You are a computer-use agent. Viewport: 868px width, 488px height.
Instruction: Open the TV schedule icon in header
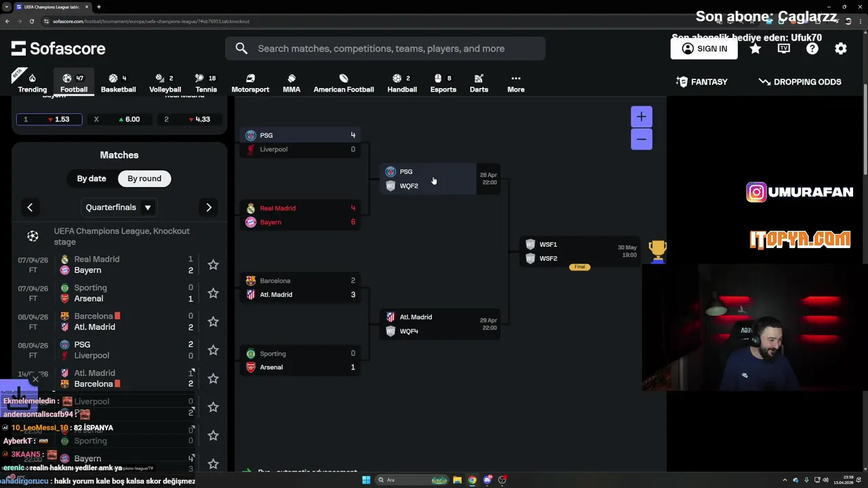(x=783, y=48)
